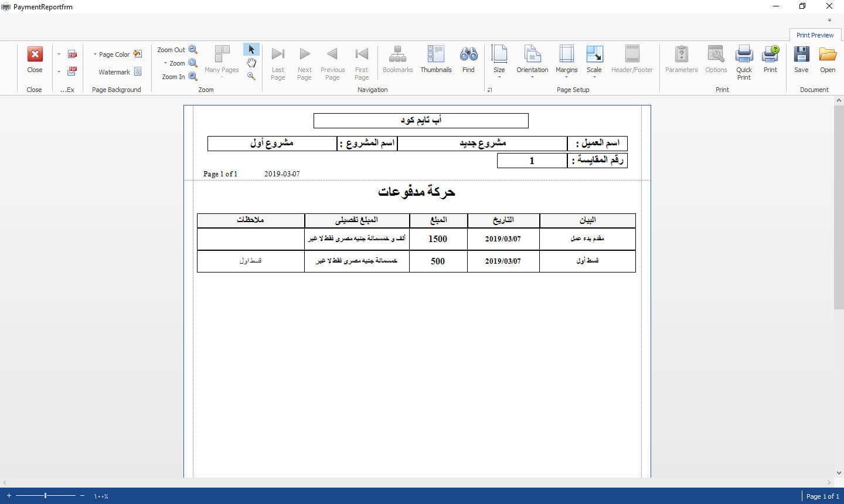Toggle the small magnifier tool
The width and height of the screenshot is (844, 504).
[x=251, y=76]
